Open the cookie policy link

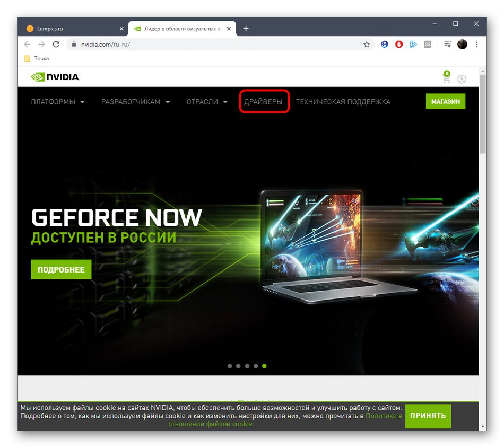384,416
